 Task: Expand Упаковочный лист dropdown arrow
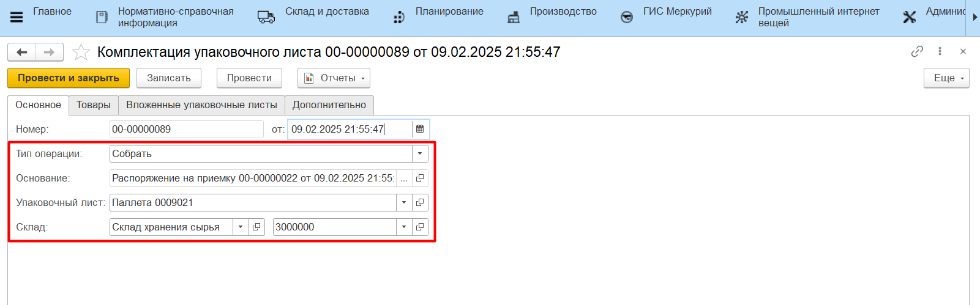404,203
